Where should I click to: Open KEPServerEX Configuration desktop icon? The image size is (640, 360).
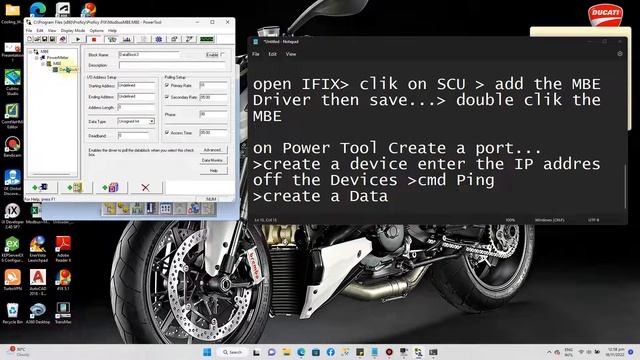(13, 249)
